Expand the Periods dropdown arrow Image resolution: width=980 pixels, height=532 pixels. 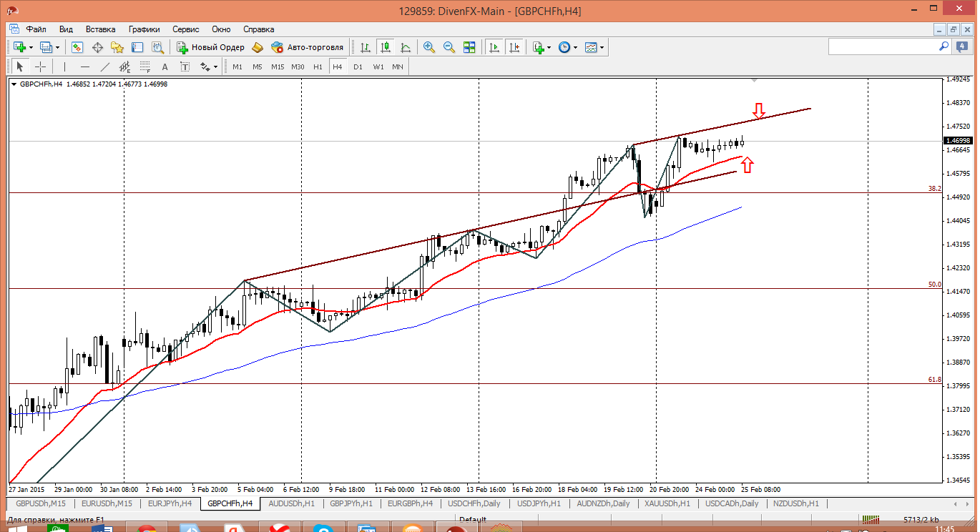[x=575, y=48]
